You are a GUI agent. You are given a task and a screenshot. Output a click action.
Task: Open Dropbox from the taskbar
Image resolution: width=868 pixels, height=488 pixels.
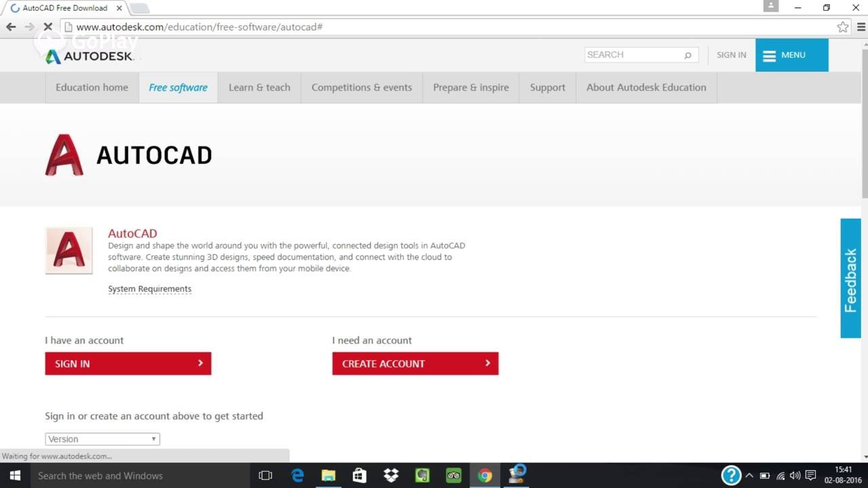[x=391, y=476]
